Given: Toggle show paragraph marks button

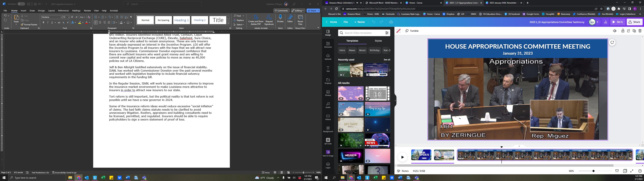Looking at the screenshot, I should coord(131,17).
